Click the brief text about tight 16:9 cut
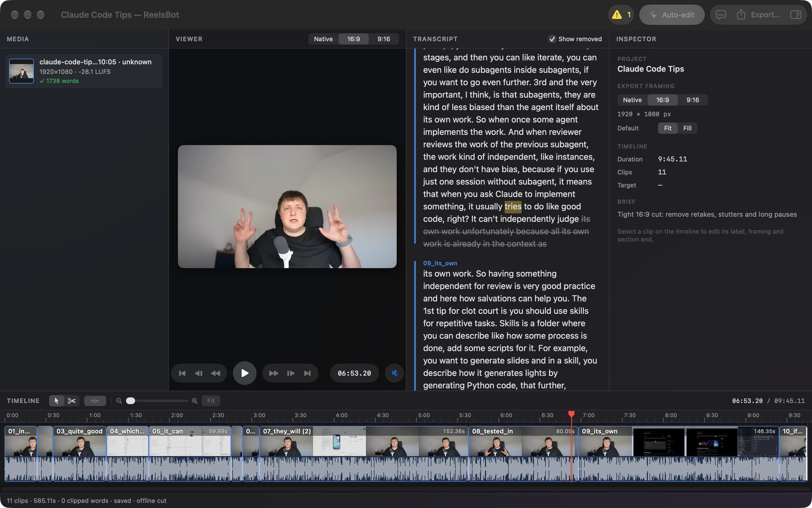Viewport: 812px width, 508px height. (x=707, y=214)
